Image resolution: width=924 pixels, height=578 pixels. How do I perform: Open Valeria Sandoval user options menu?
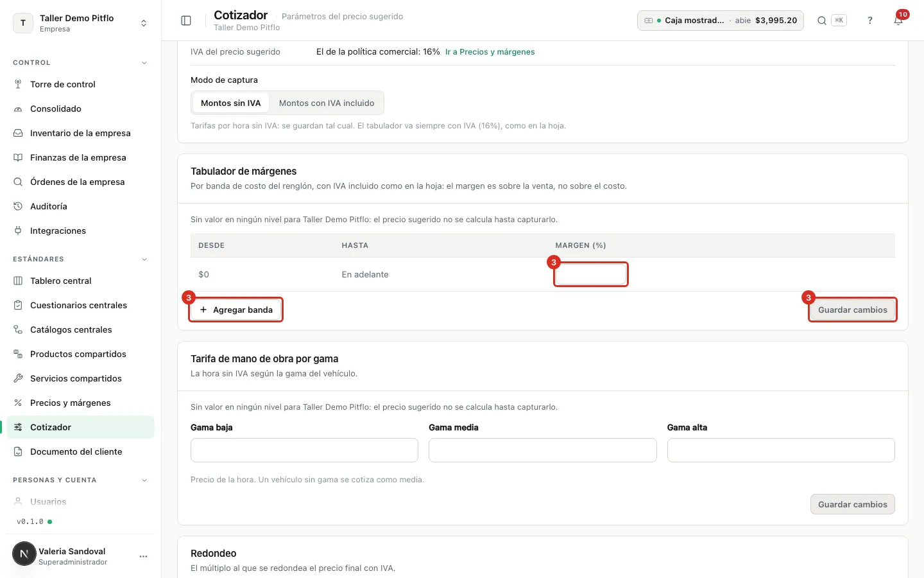143,556
